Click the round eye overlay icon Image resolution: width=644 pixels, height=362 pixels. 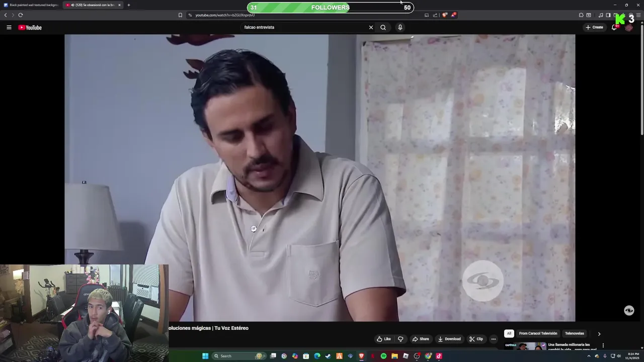[x=629, y=310]
